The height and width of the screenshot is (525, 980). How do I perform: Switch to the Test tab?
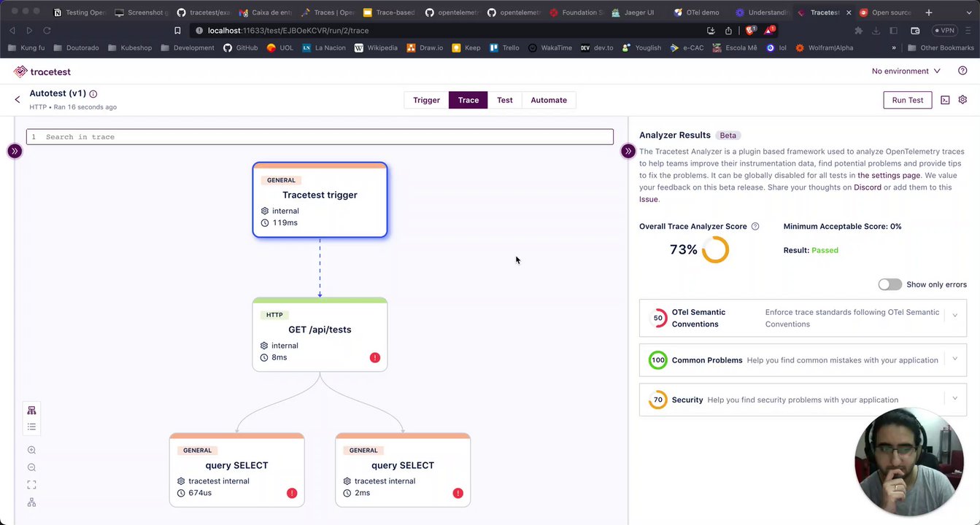[x=505, y=100]
